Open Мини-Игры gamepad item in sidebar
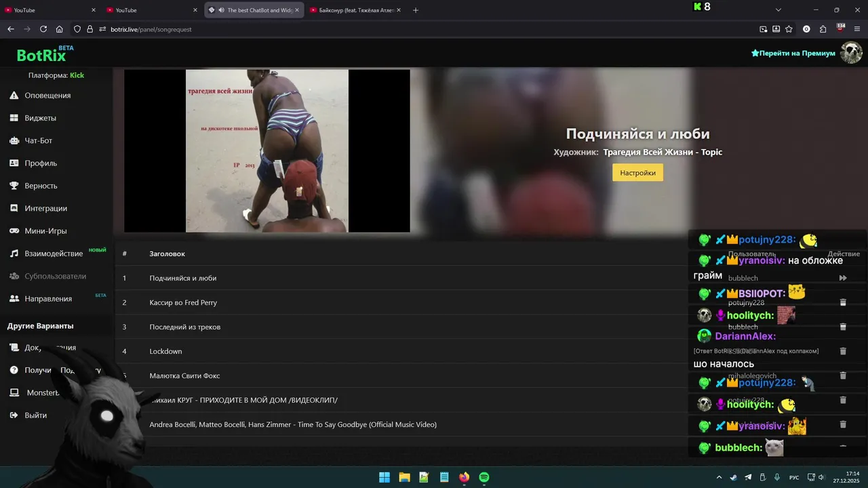This screenshot has height=488, width=868. click(45, 231)
